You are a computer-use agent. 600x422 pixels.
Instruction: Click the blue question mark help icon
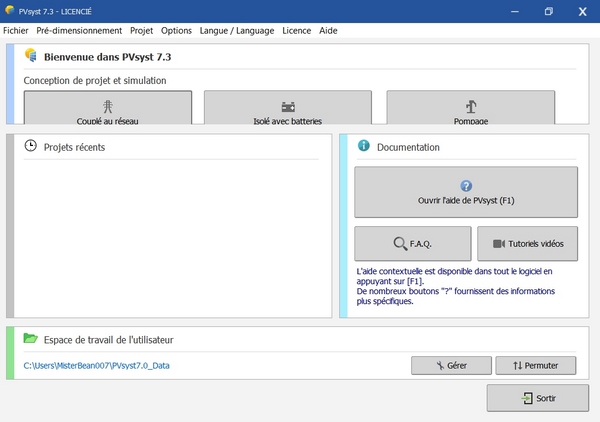click(466, 186)
